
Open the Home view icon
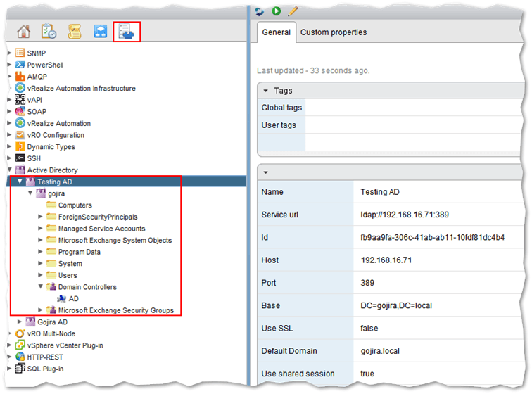tap(24, 32)
